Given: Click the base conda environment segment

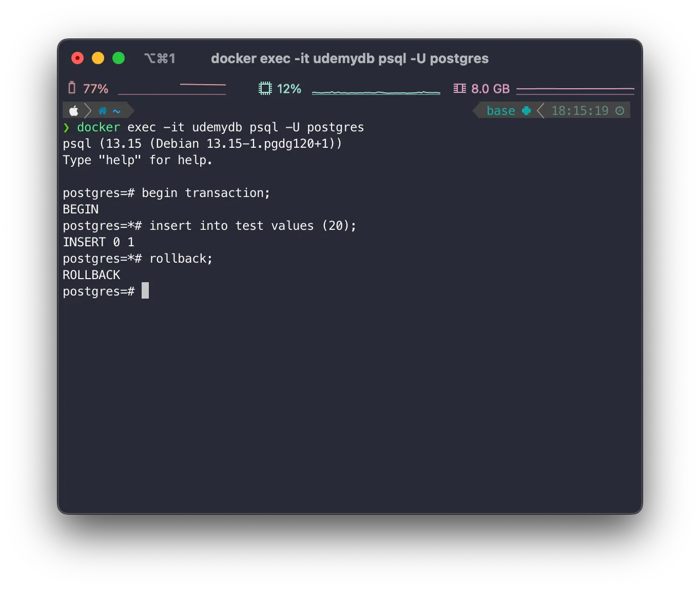Looking at the screenshot, I should click(500, 111).
